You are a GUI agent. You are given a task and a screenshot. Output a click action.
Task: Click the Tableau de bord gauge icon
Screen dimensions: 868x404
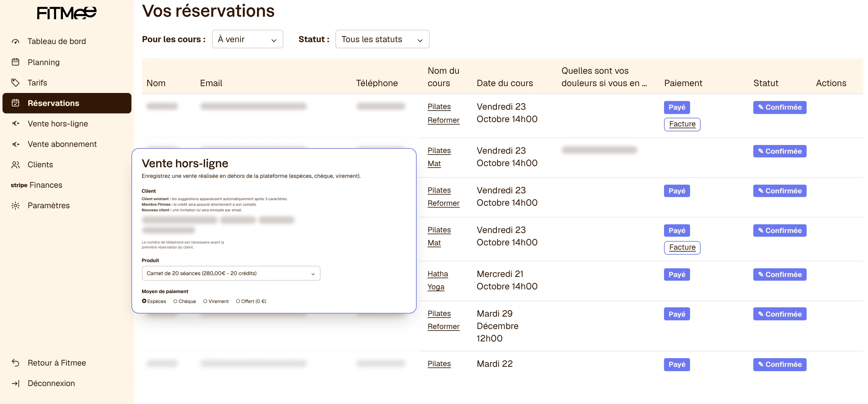click(x=15, y=42)
